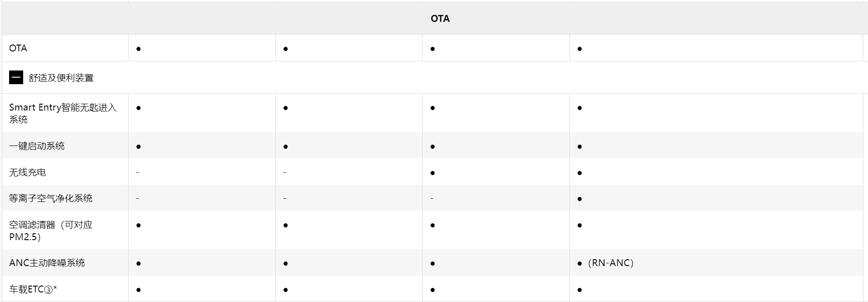This screenshot has height=302, width=868.
Task: Select the OTA row label
Action: [x=18, y=48]
